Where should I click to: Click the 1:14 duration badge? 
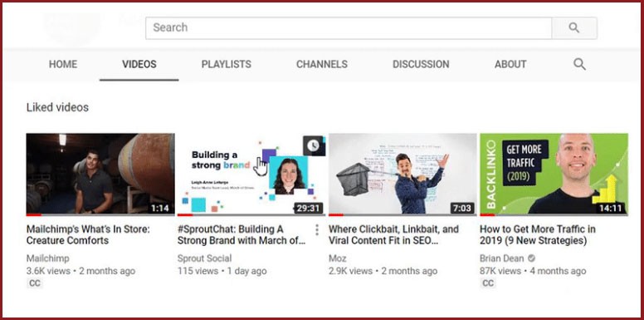tap(160, 208)
